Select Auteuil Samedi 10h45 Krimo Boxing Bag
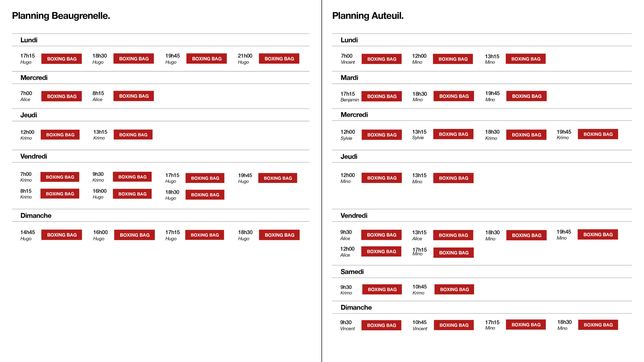Screen dimensions: 644x362 pyautogui.click(x=454, y=289)
